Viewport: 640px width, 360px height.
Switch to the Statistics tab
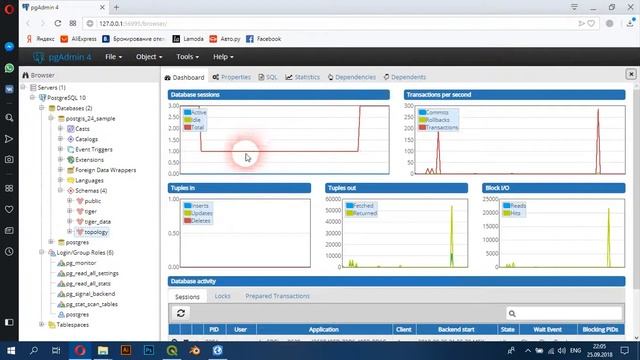(x=302, y=77)
